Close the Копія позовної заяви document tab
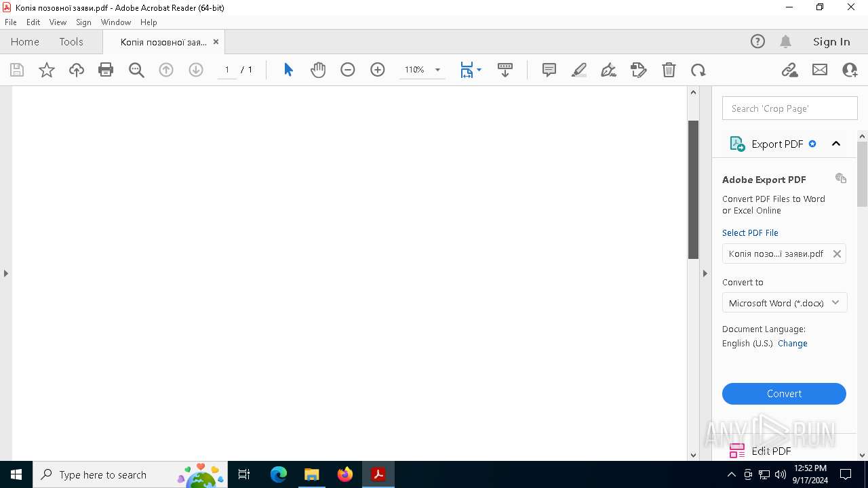Viewport: 868px width, 488px height. click(216, 41)
